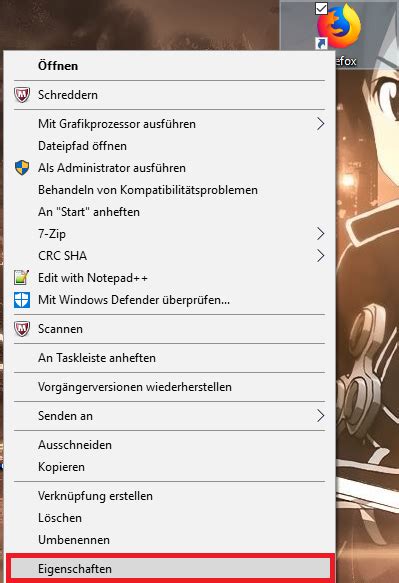Click the admin shield icon next to Als Administrator ausführen
This screenshot has width=399, height=583.
tap(22, 168)
